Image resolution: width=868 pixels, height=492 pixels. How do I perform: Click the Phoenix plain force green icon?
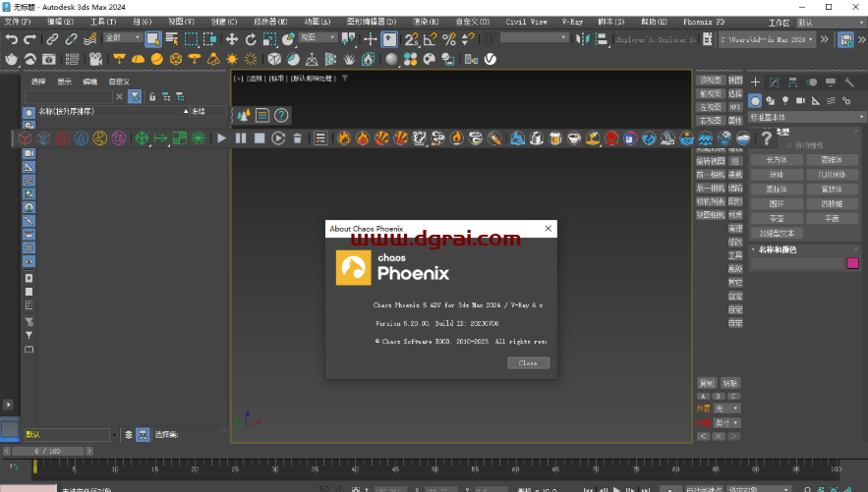click(x=160, y=138)
